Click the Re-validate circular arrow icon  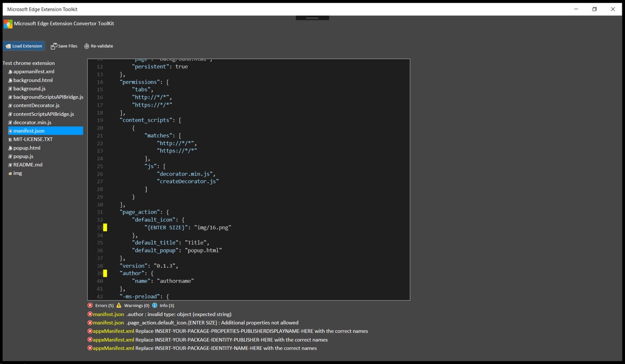pos(86,45)
